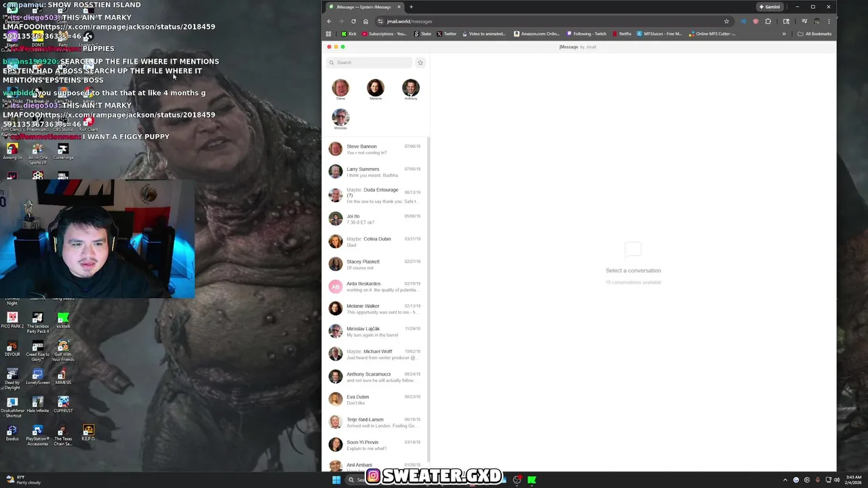Click the green zoom dot in jMessage
The image size is (868, 488).
point(342,47)
